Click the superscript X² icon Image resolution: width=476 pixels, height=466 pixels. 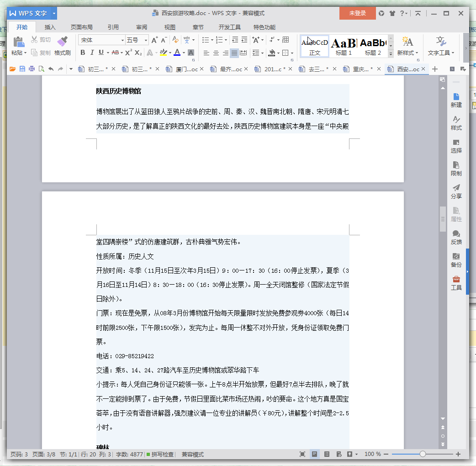128,53
